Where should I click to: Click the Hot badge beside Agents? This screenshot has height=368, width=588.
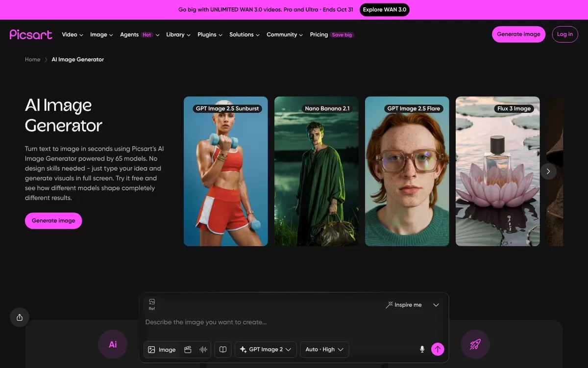coord(147,35)
